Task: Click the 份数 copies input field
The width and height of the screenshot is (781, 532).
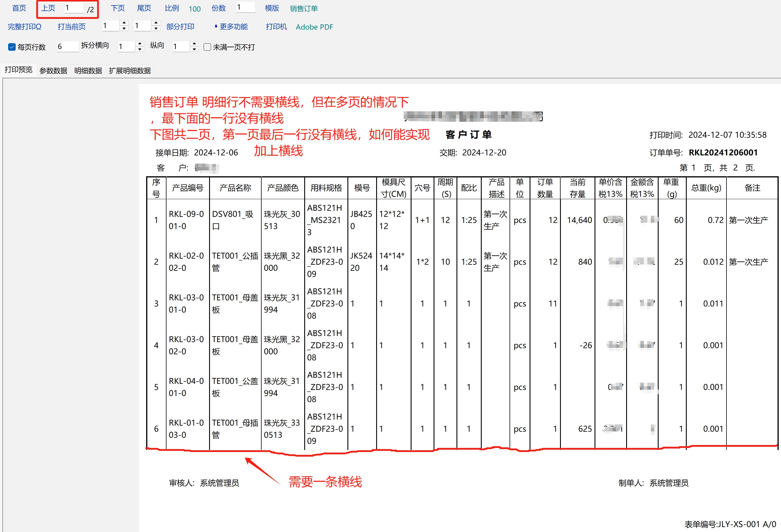Action: 245,7
